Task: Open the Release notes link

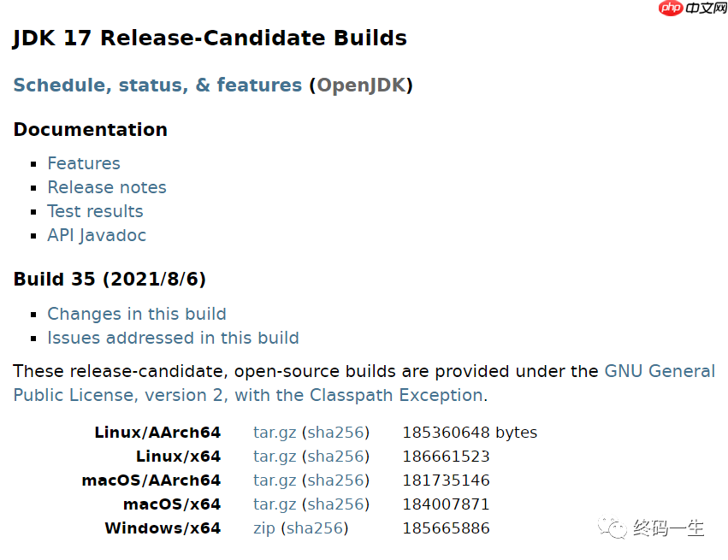Action: 107,187
